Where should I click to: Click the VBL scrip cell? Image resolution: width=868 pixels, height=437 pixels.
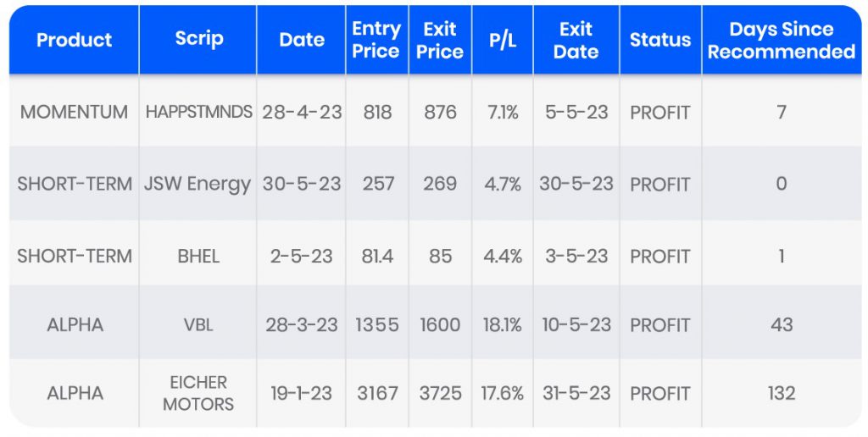(199, 325)
